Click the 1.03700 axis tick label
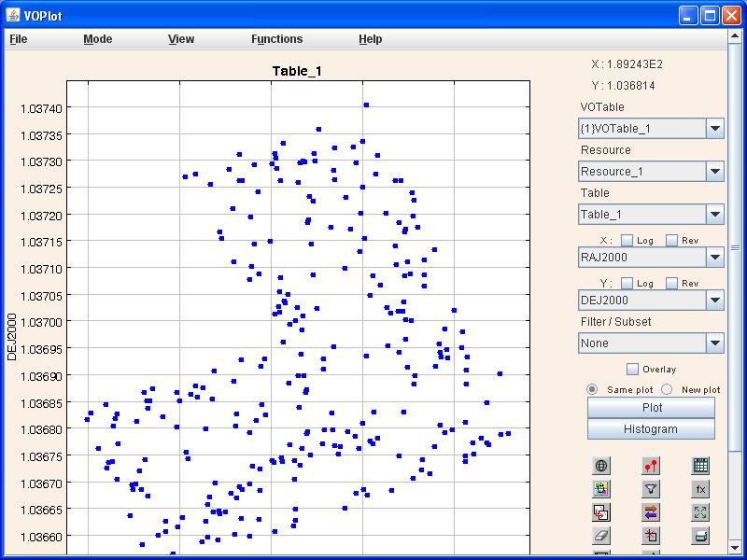 41,322
